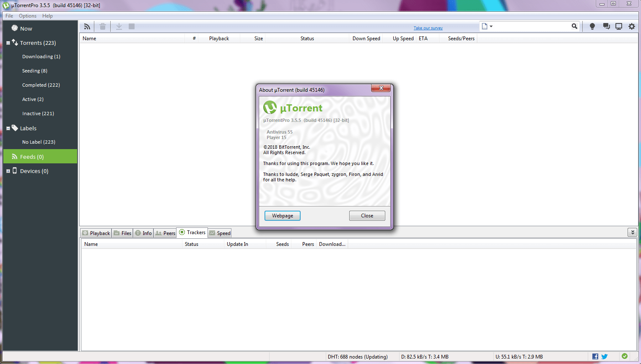
Task: Sort by Down Speed column header
Action: 366,39
